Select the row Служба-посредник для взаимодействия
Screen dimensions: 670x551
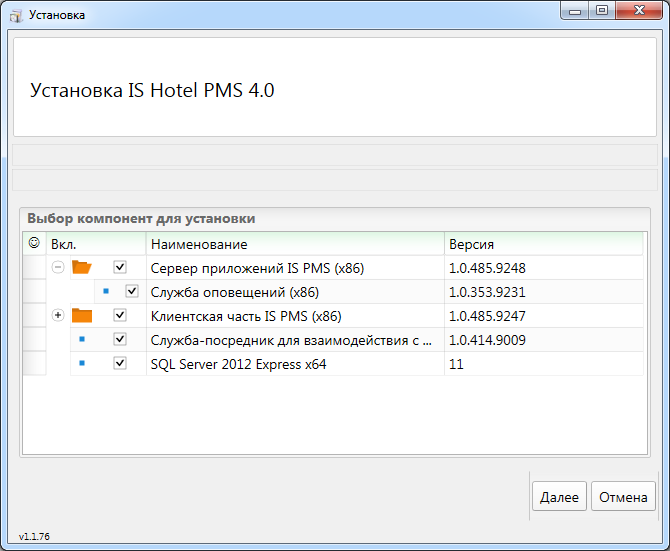click(x=333, y=340)
